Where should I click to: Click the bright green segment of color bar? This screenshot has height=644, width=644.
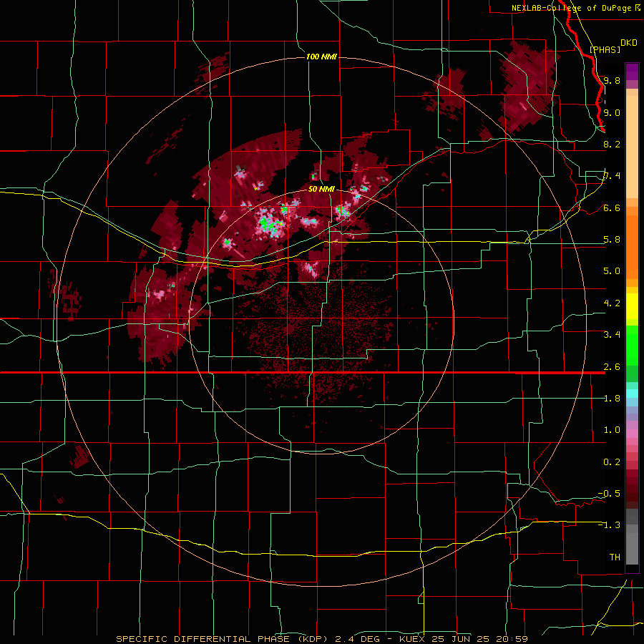click(632, 346)
